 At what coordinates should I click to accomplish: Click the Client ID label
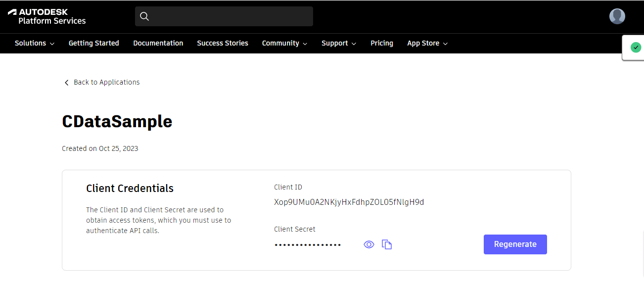tap(288, 187)
